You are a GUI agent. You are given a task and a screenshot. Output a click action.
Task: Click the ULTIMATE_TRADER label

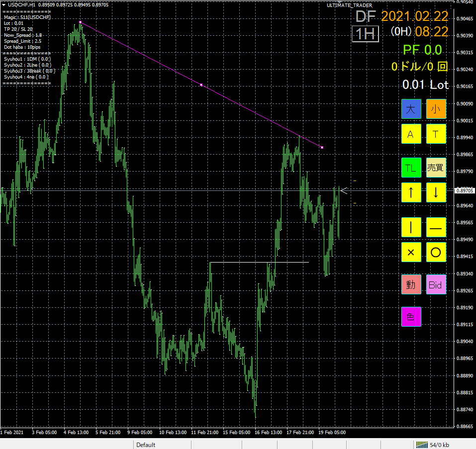tap(349, 5)
